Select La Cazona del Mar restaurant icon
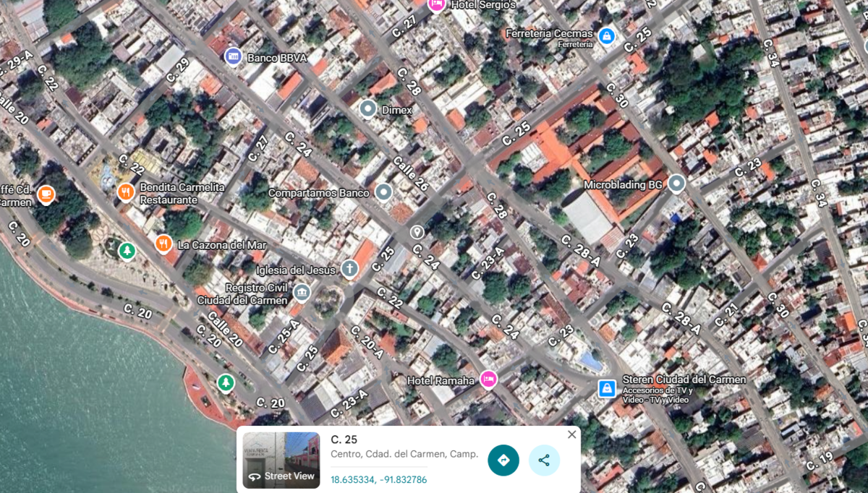The image size is (868, 493). tap(164, 244)
